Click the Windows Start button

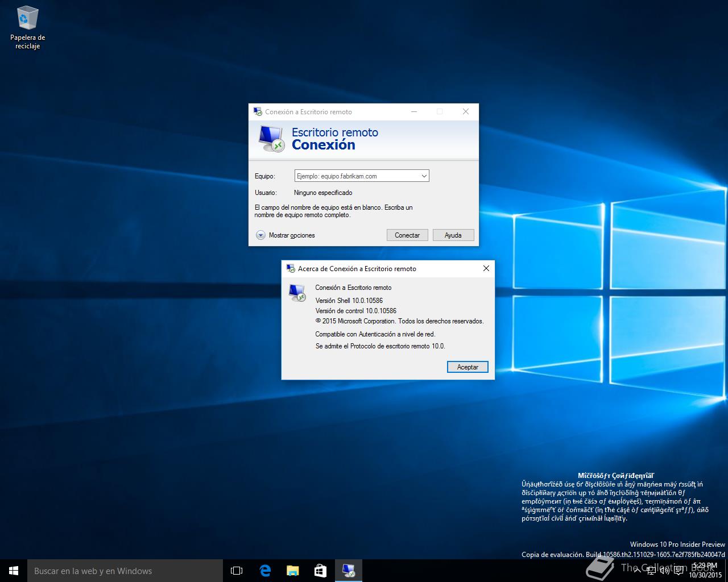pyautogui.click(x=14, y=571)
